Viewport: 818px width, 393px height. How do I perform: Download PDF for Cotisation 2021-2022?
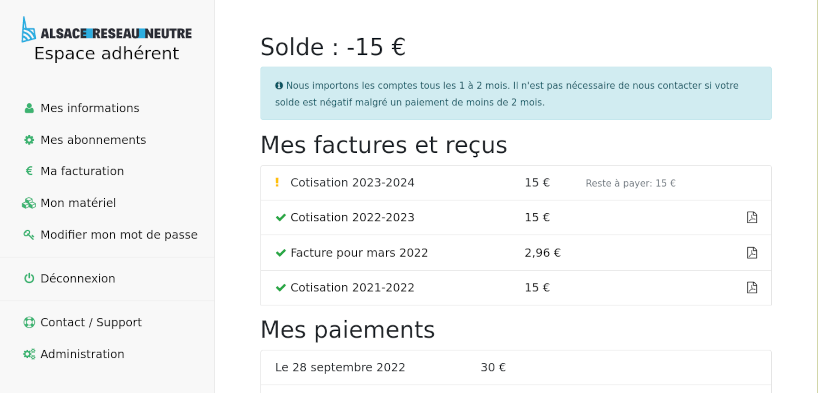(x=751, y=288)
